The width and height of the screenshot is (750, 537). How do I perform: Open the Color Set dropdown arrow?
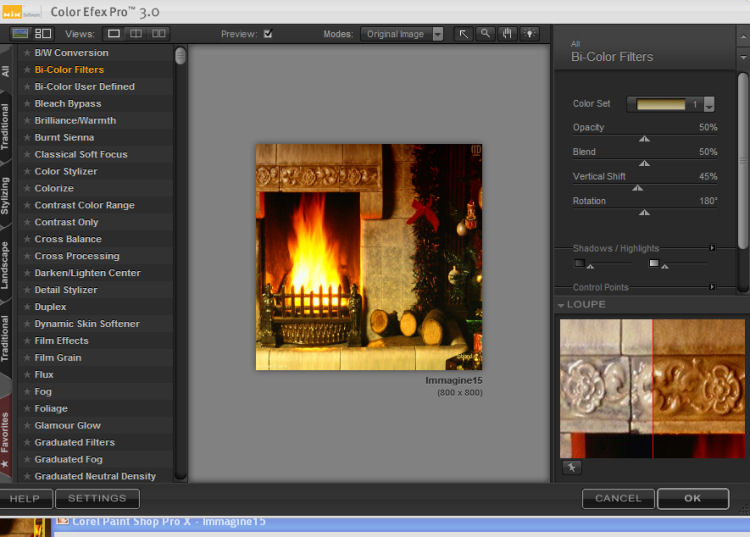pyautogui.click(x=709, y=104)
